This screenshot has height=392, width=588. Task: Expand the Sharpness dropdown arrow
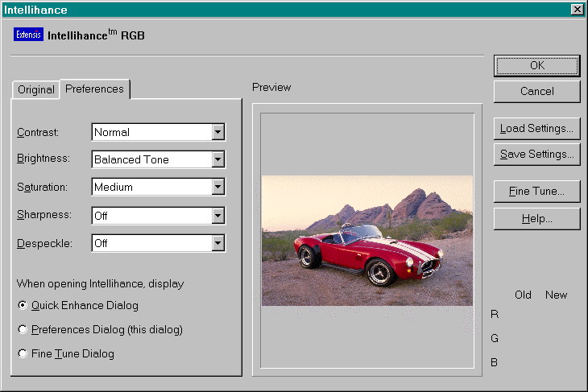217,216
